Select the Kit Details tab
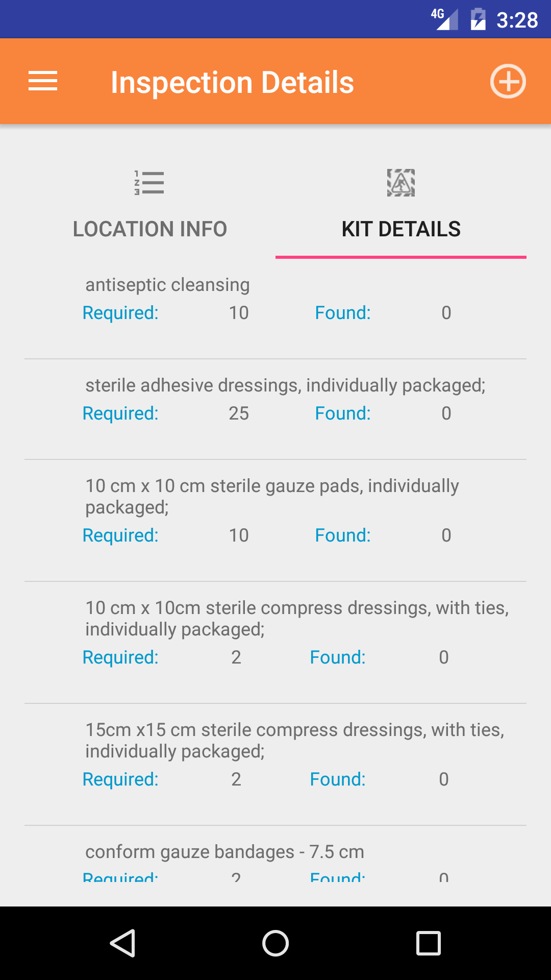551x980 pixels. 401,229
